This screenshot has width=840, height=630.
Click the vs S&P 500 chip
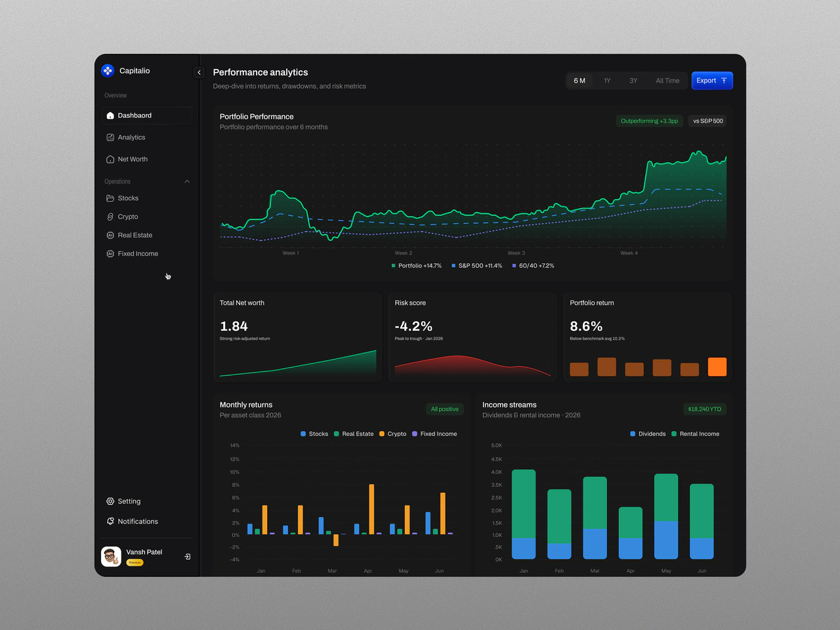[x=708, y=121]
